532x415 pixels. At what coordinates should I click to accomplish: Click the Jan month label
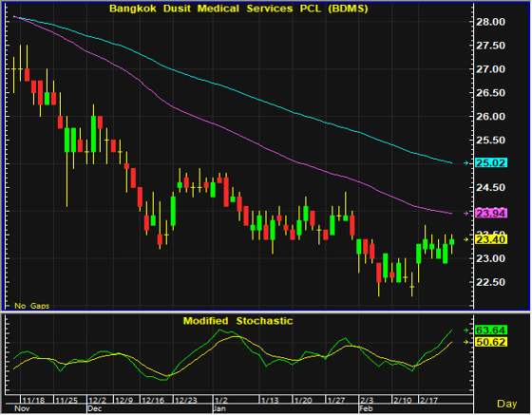(219, 408)
